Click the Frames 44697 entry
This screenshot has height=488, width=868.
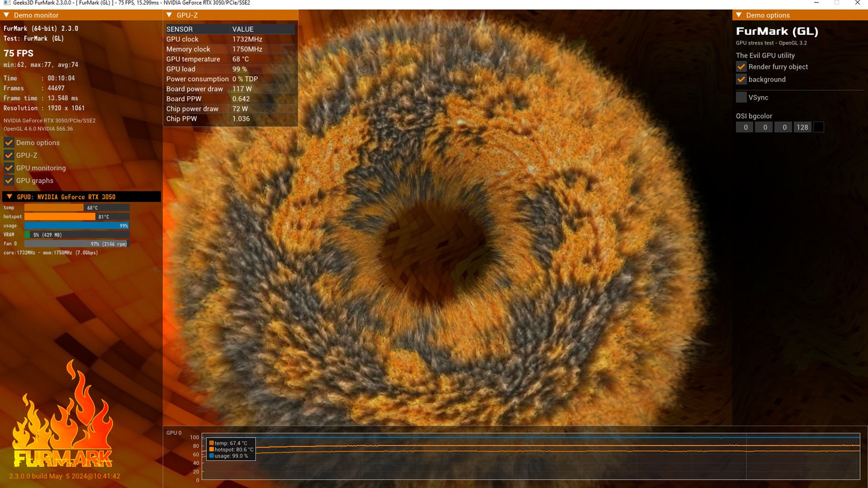34,88
